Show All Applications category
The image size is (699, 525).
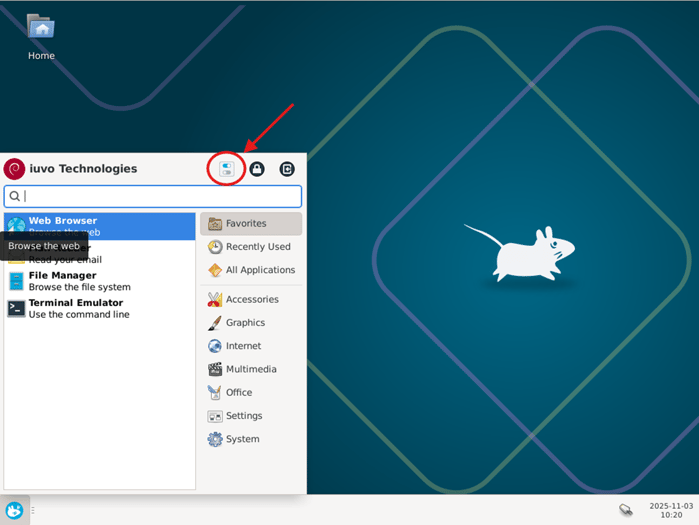click(x=251, y=270)
